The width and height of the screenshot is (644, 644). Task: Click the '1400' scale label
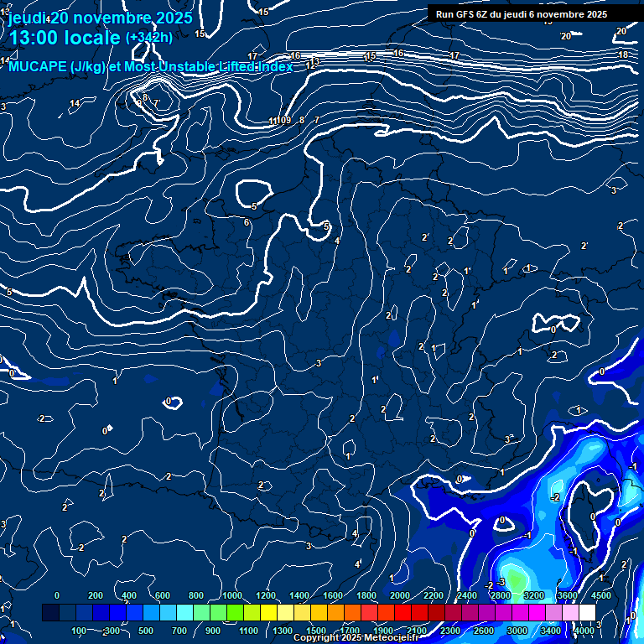[299, 595]
